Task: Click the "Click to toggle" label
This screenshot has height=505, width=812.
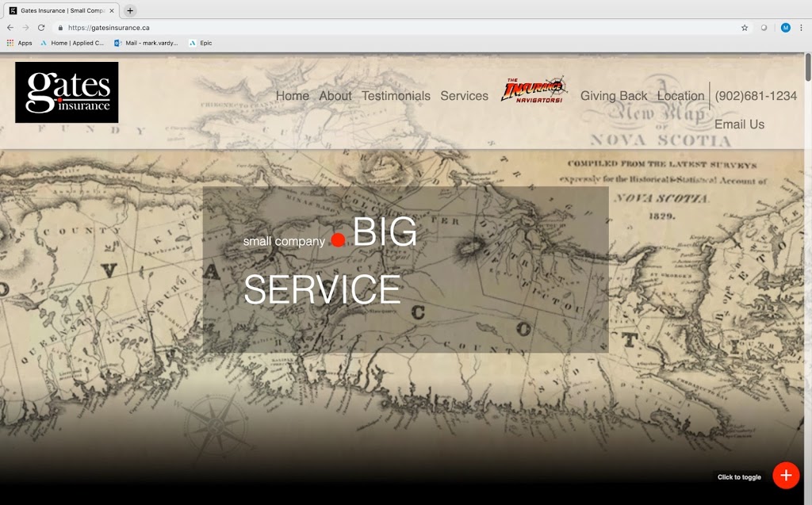Action: coord(739,477)
